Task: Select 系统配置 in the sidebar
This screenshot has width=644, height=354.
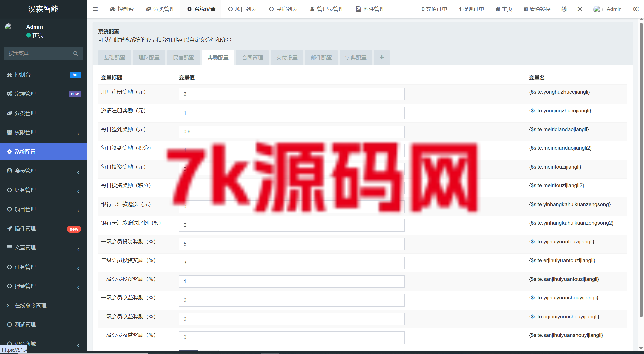Action: click(x=43, y=151)
